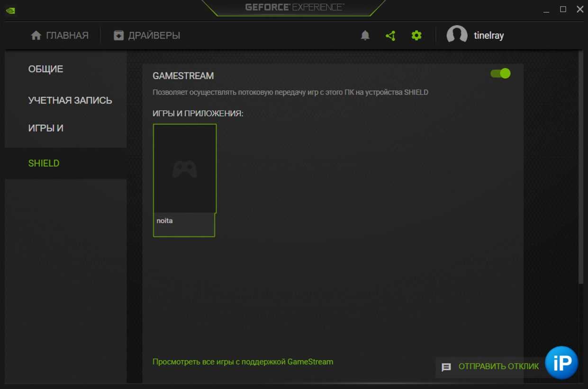This screenshot has width=588, height=389.
Task: Click the NVIDIA logo icon in title bar
Action: point(10,10)
